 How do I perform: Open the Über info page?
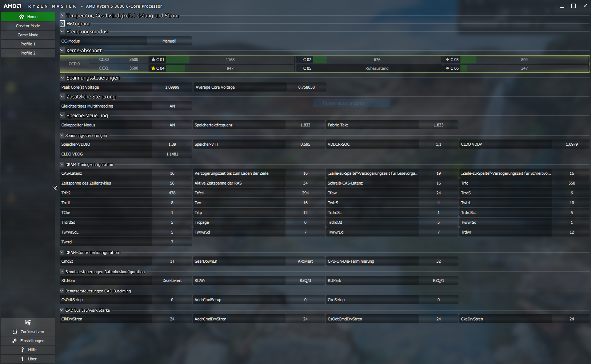tap(28, 359)
